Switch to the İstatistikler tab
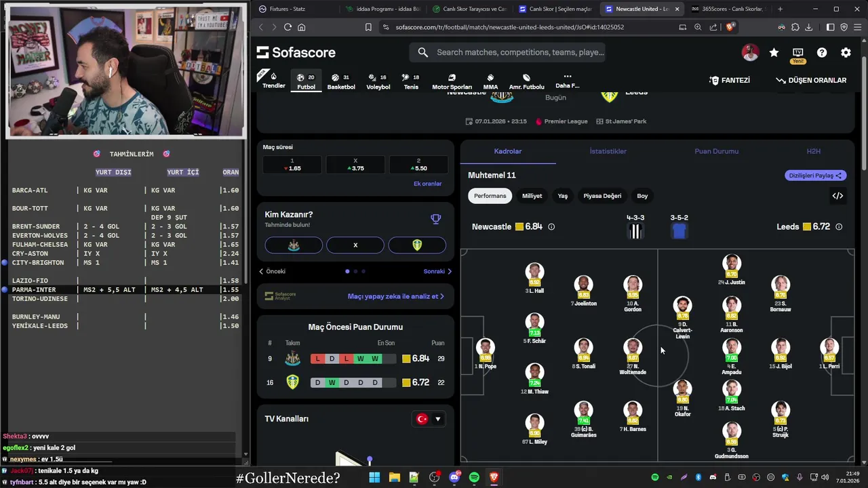 point(608,151)
